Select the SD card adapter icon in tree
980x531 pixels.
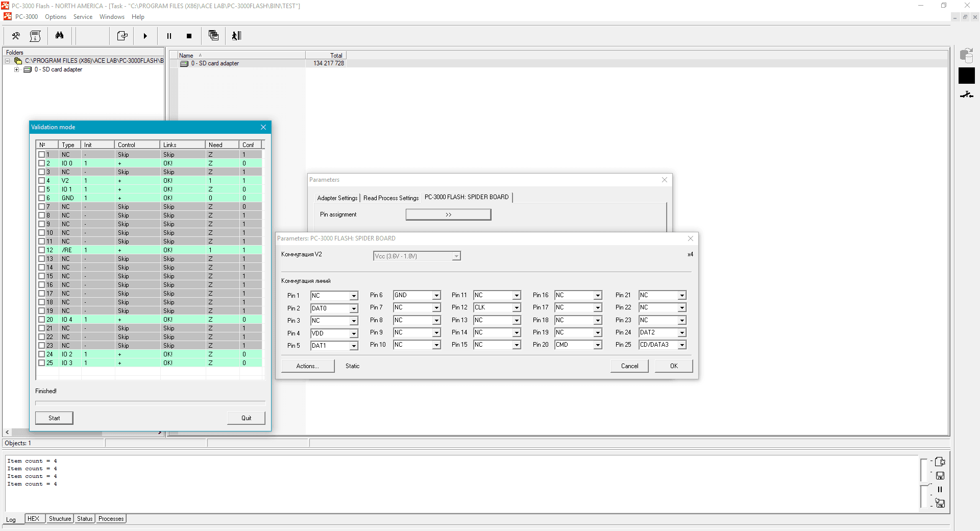(28, 69)
